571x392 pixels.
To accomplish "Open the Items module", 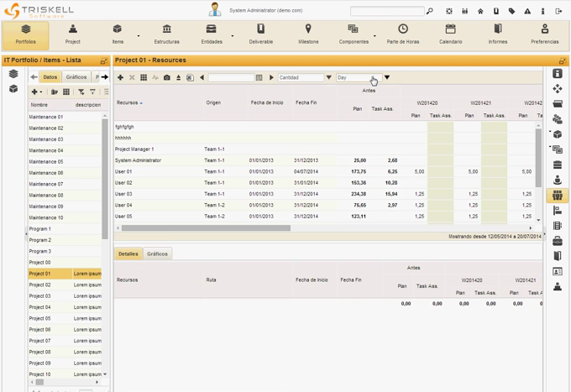I will (118, 35).
